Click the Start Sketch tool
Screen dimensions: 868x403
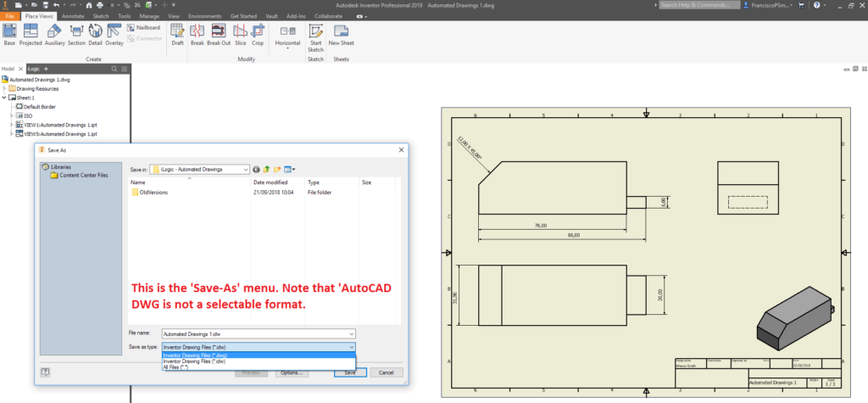pos(315,37)
